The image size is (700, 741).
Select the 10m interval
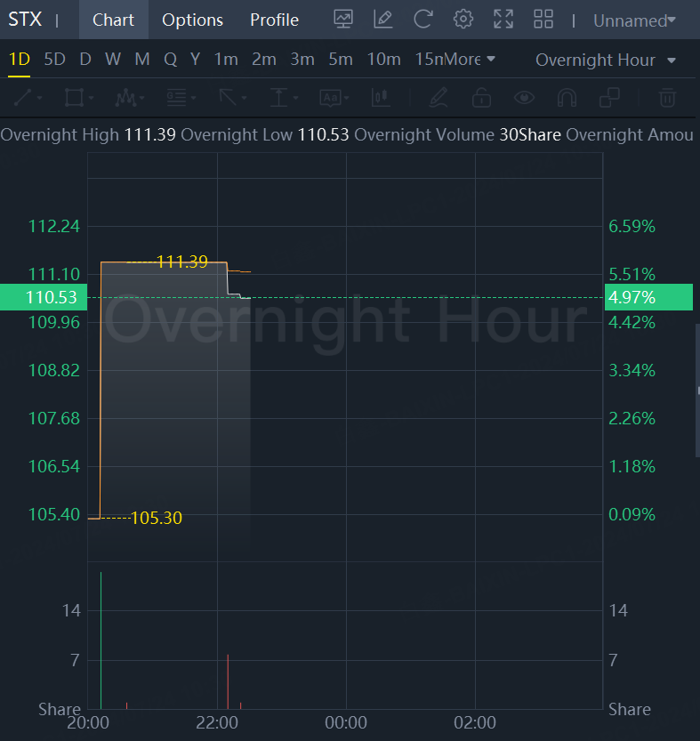coord(383,59)
